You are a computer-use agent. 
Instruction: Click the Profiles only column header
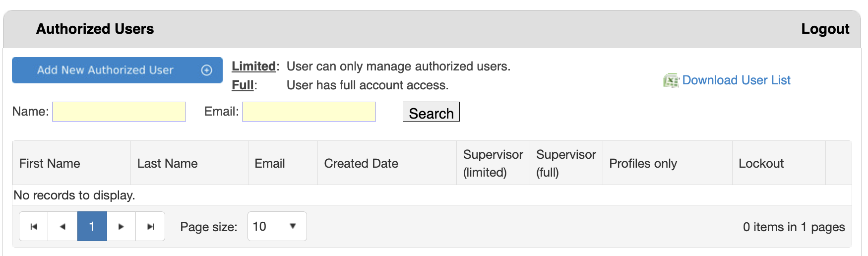point(643,163)
